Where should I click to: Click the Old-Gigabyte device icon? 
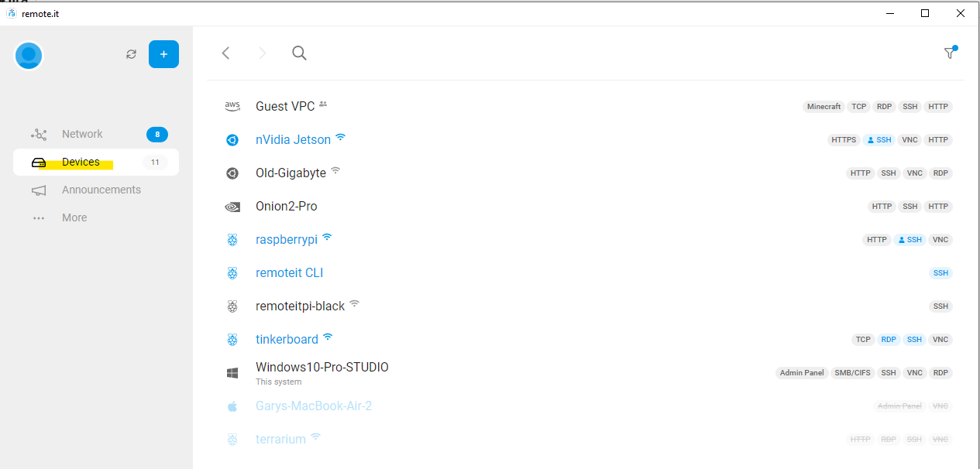(232, 173)
